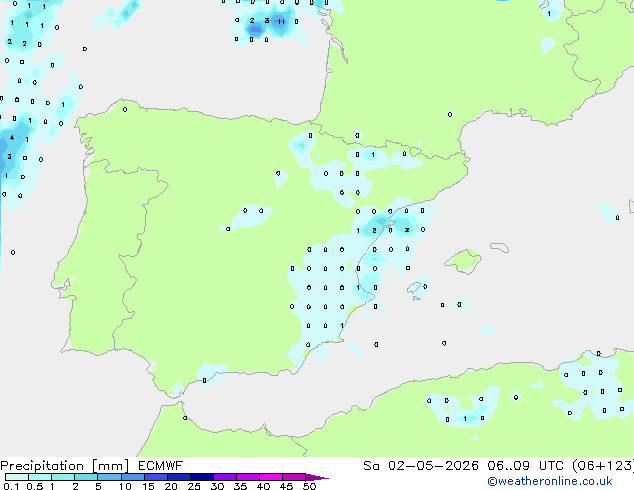Click the 20–25 mm dark blue swatch
634x490 pixels.
click(x=178, y=477)
